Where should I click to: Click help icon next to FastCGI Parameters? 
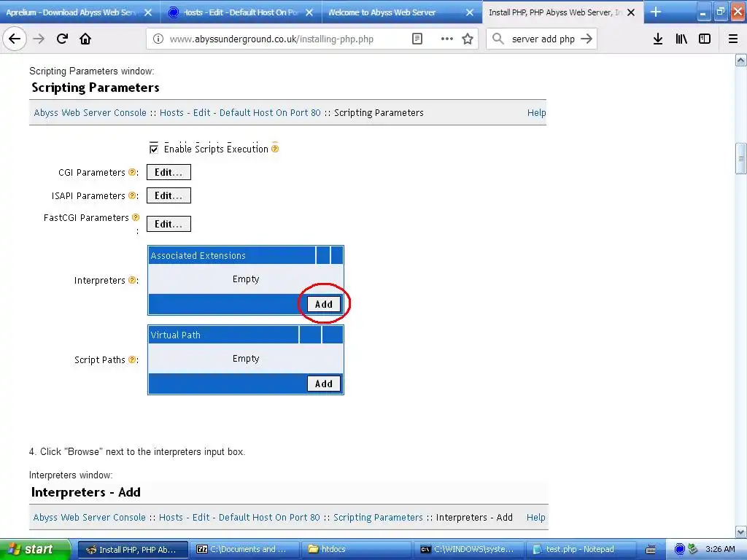tap(136, 217)
